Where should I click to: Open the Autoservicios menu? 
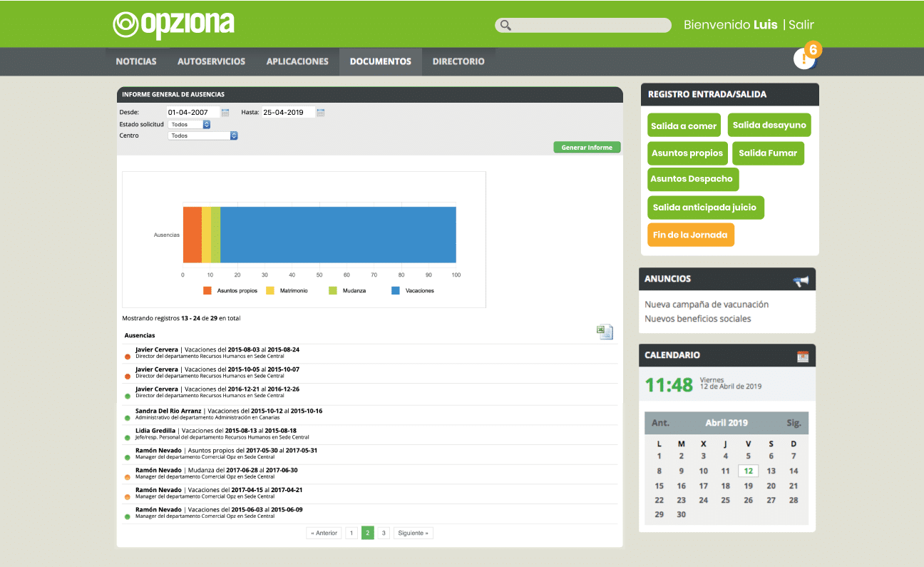tap(211, 61)
